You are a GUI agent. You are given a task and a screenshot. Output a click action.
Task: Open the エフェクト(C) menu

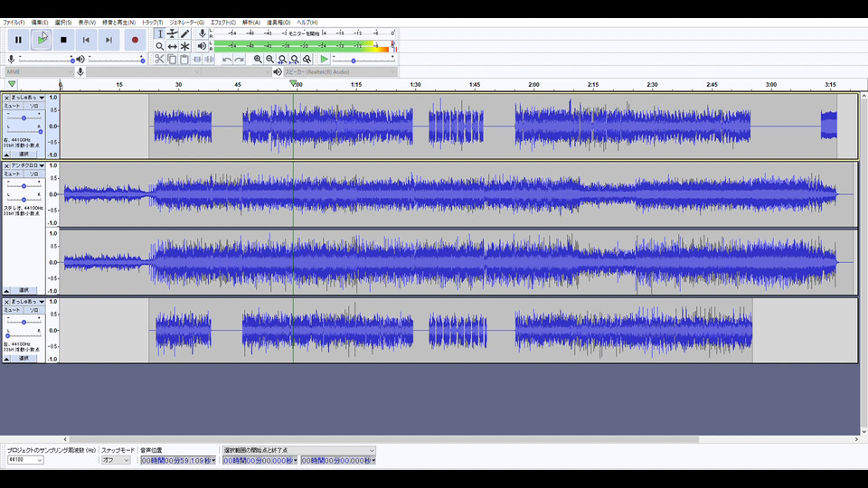[x=223, y=23]
